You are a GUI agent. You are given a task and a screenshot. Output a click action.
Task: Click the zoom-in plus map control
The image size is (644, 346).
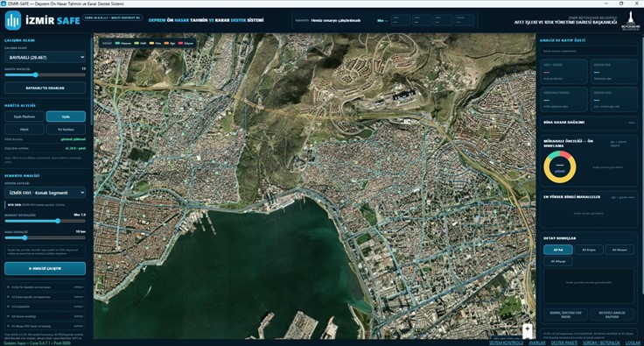click(528, 328)
